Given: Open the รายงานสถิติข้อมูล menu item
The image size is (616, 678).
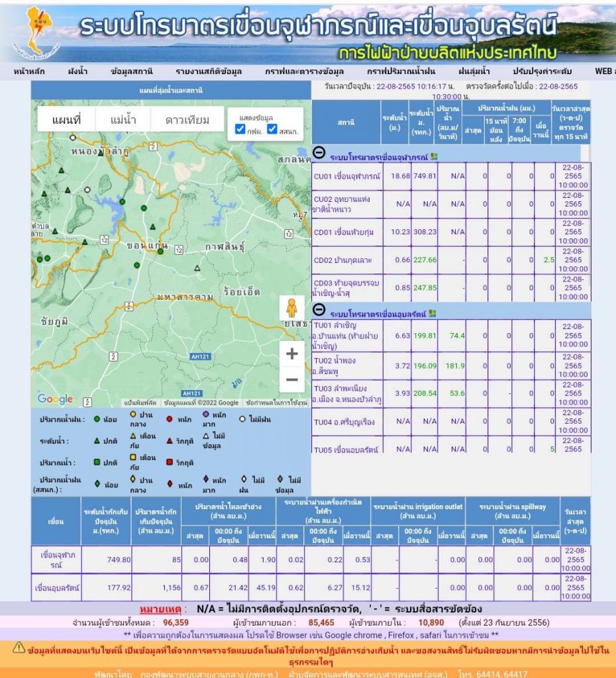Looking at the screenshot, I should [x=209, y=72].
